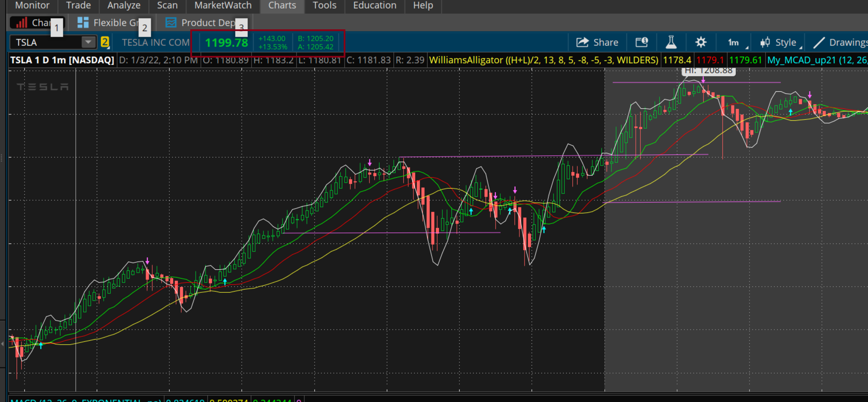
Task: Click the Flexible Grid layout icon
Action: pos(83,23)
